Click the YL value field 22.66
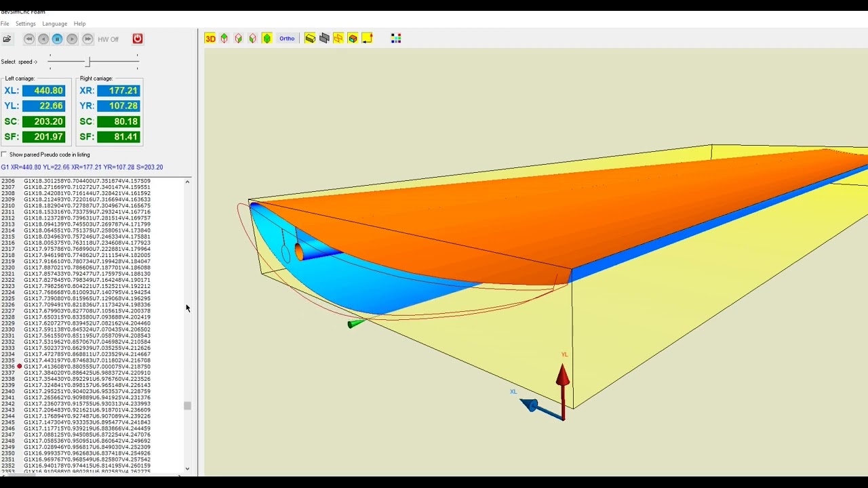This screenshot has width=868, height=488. 44,106
